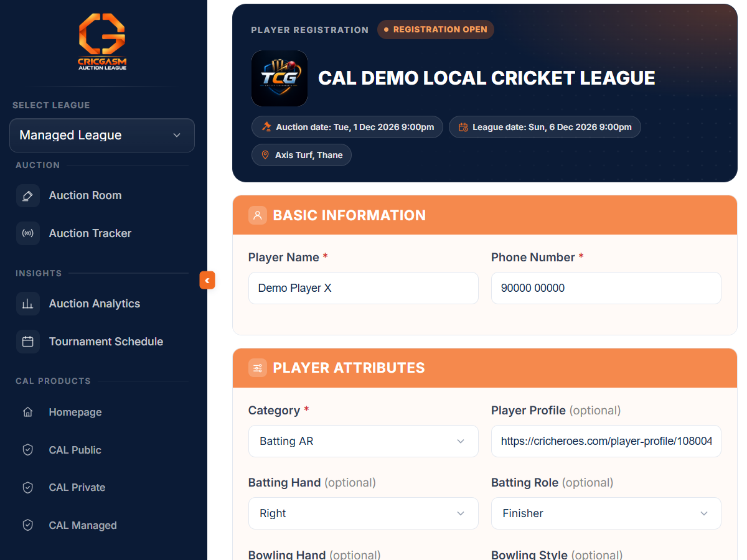Image resolution: width=747 pixels, height=560 pixels.
Task: Click the Tournament Schedule calendar icon
Action: pyautogui.click(x=27, y=342)
